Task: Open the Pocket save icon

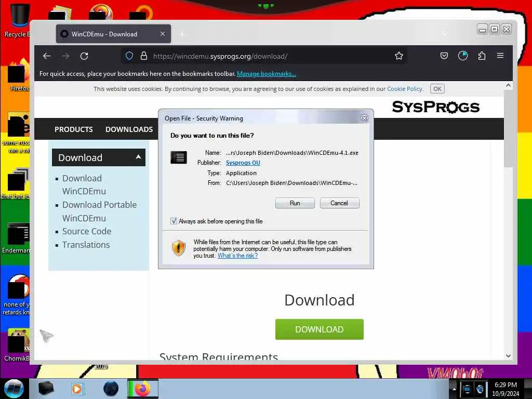Action: (444, 56)
